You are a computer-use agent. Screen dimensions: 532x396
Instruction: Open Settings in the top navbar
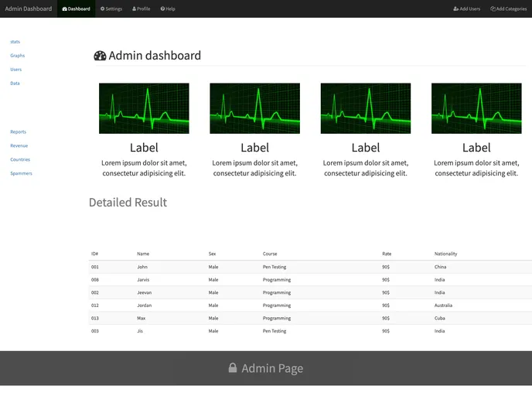point(111,9)
